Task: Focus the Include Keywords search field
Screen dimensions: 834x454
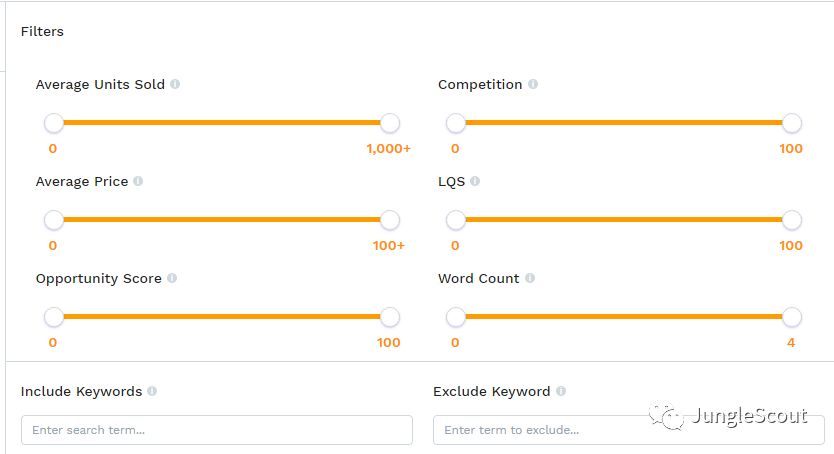Action: 216,430
